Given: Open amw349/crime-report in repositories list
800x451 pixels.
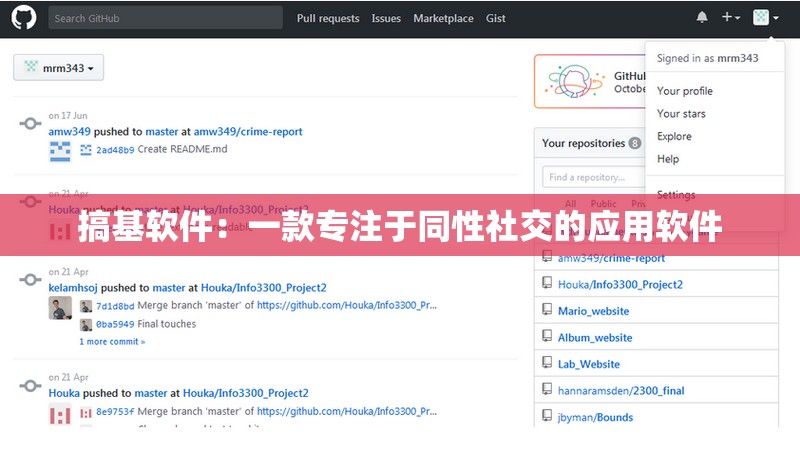Looking at the screenshot, I should pyautogui.click(x=611, y=258).
